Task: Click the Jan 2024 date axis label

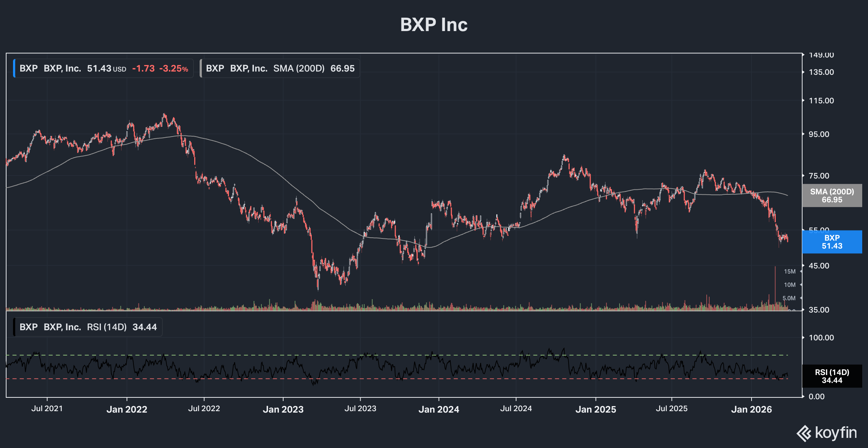Action: [x=439, y=409]
